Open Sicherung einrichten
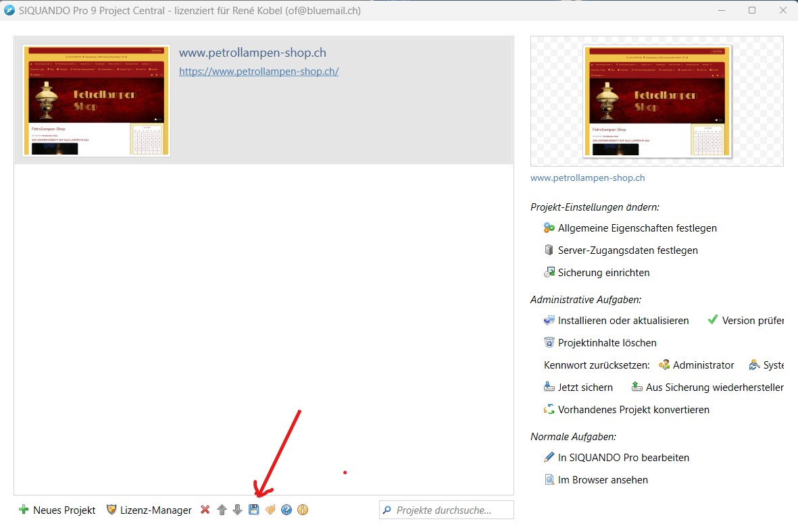This screenshot has width=798, height=532. pos(603,273)
